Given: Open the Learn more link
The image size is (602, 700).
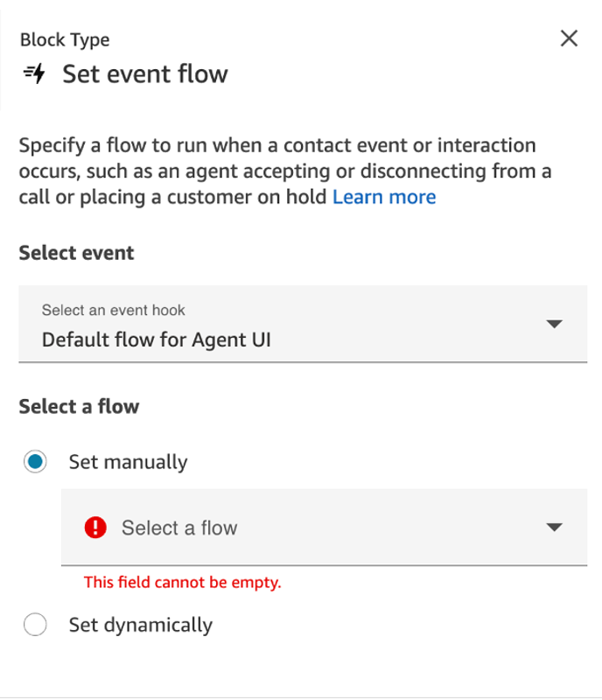Looking at the screenshot, I should tap(384, 196).
